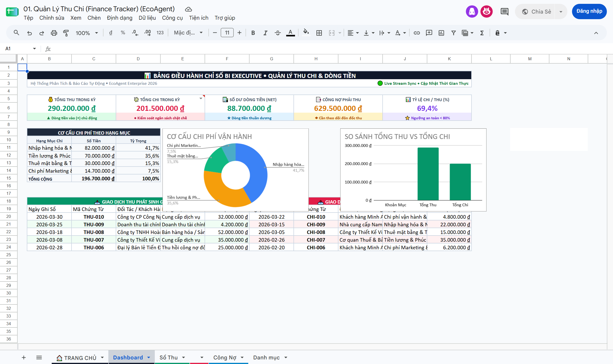The width and height of the screenshot is (613, 364).
Task: Click the search magnifier icon in toolbar
Action: click(16, 33)
